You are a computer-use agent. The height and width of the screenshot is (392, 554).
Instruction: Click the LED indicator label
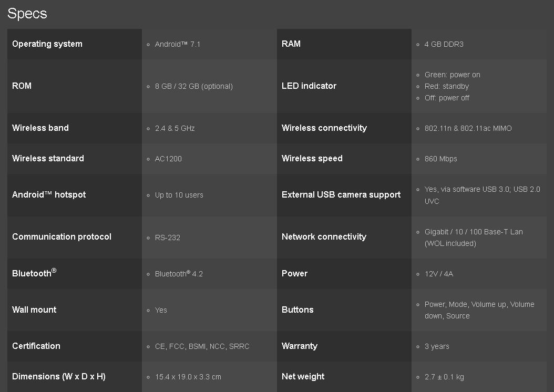coord(309,86)
